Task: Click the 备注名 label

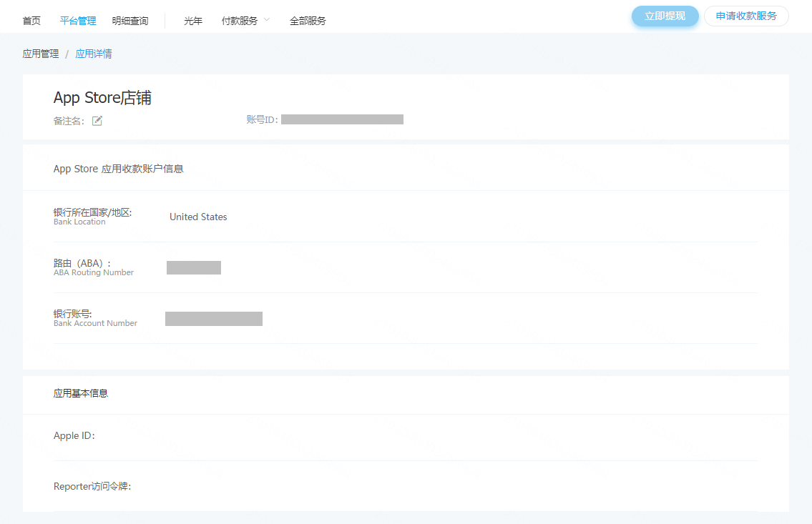Action: point(69,121)
